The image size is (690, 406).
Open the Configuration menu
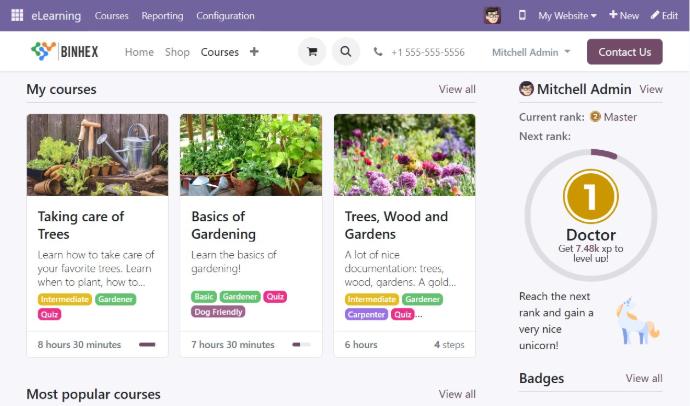pyautogui.click(x=226, y=16)
